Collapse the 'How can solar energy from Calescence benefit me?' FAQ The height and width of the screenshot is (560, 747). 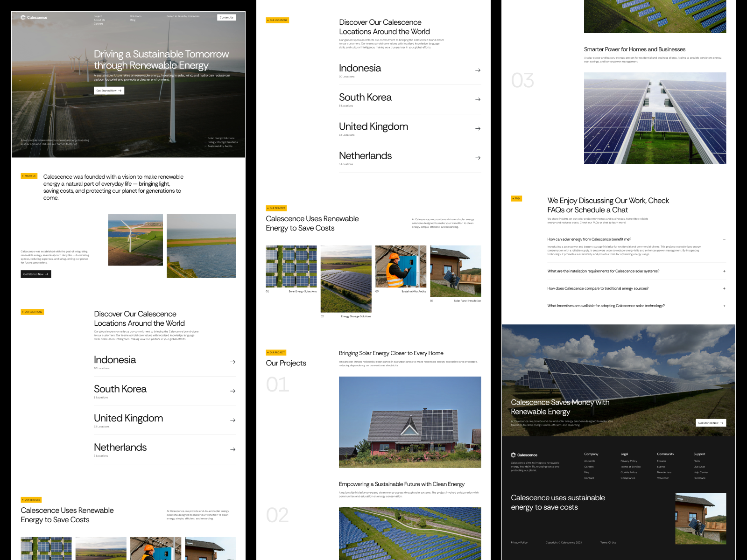coord(724,239)
